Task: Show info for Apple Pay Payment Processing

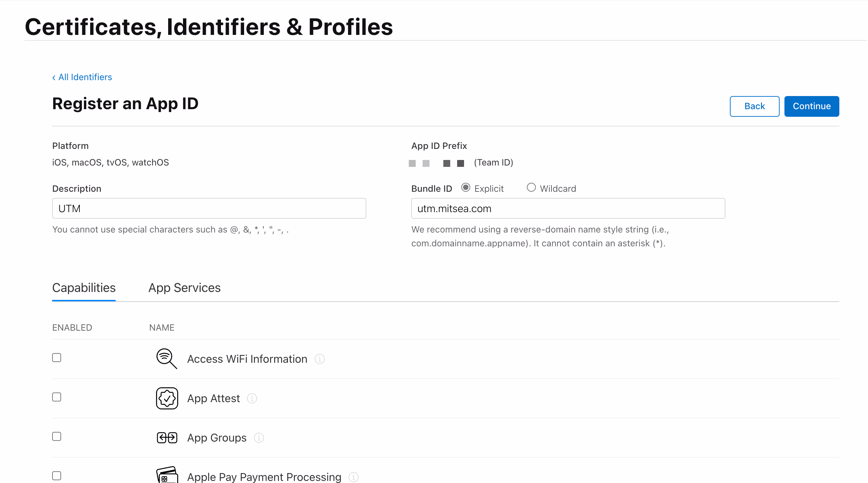Action: (x=354, y=477)
